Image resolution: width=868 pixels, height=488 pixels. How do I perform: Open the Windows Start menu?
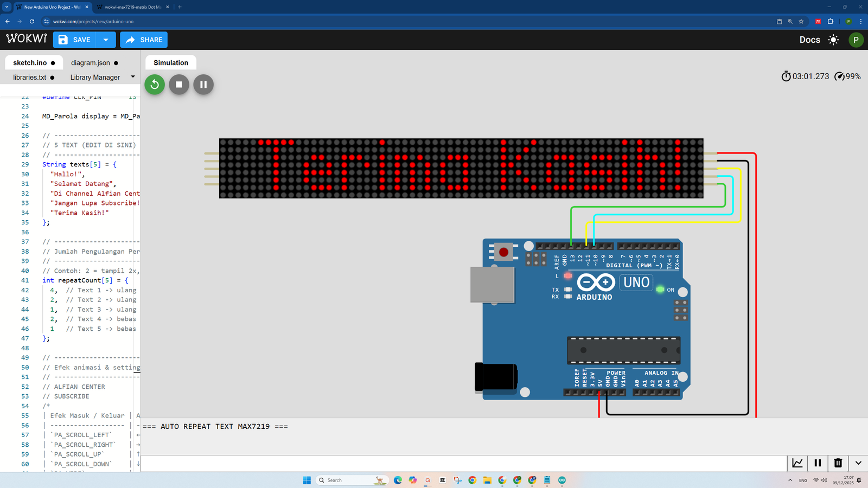307,480
